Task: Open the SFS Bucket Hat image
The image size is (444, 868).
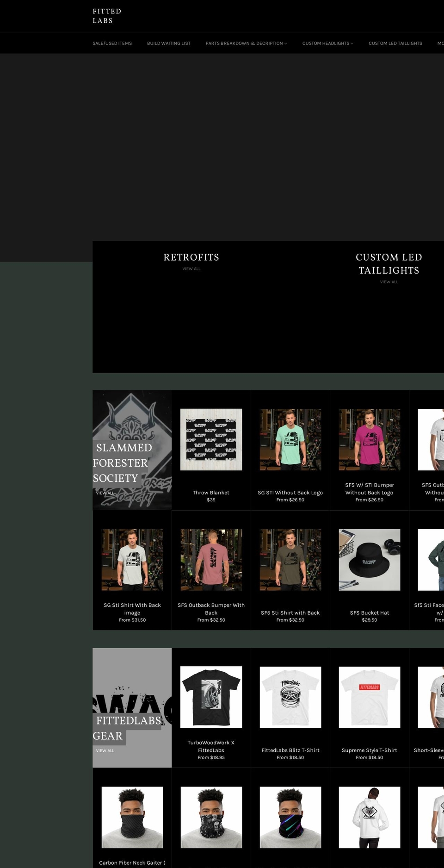Action: (x=370, y=560)
